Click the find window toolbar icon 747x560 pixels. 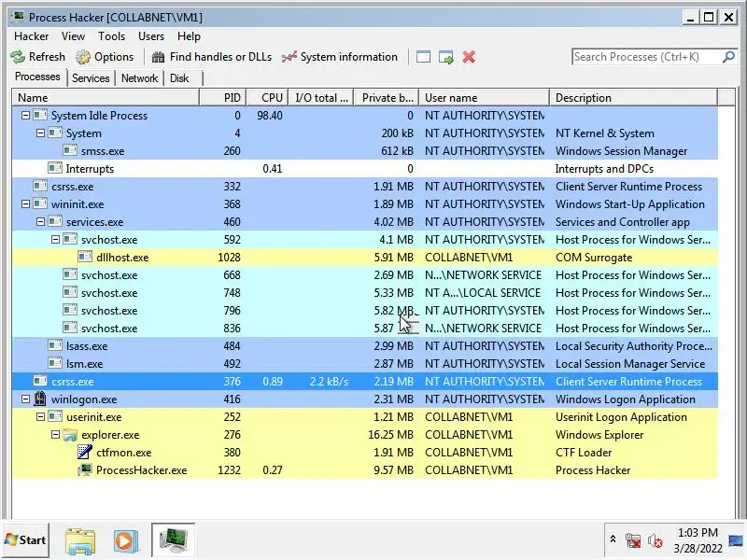[x=423, y=57]
